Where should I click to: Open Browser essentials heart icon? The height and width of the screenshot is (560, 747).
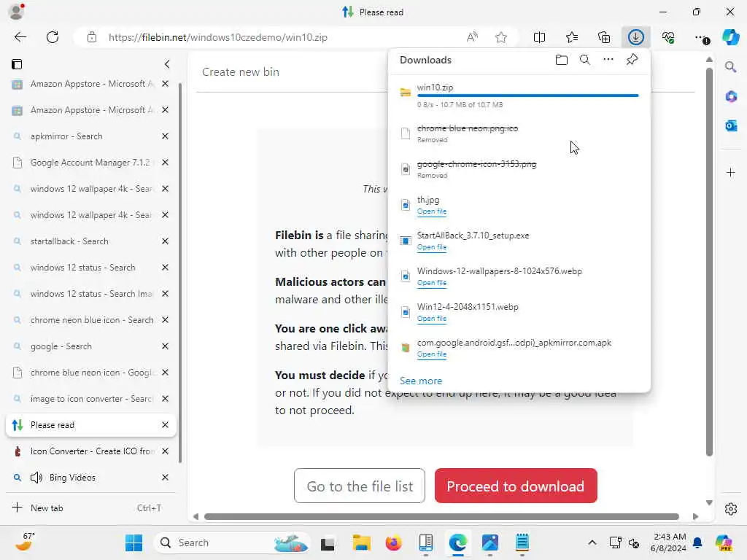(x=668, y=37)
